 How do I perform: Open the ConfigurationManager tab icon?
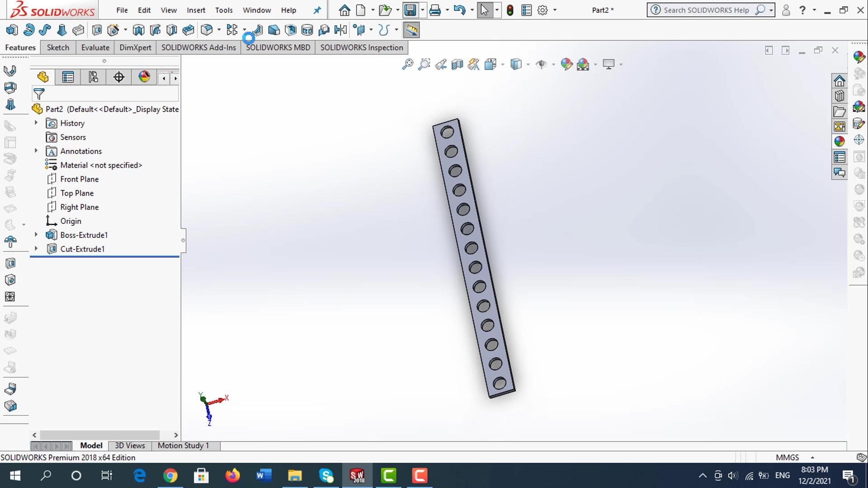pos(93,77)
